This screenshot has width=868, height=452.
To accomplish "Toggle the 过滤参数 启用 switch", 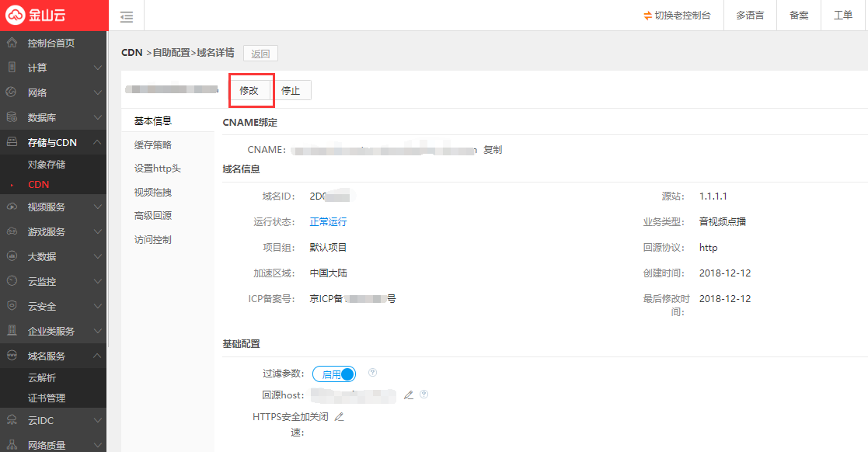I will [334, 374].
